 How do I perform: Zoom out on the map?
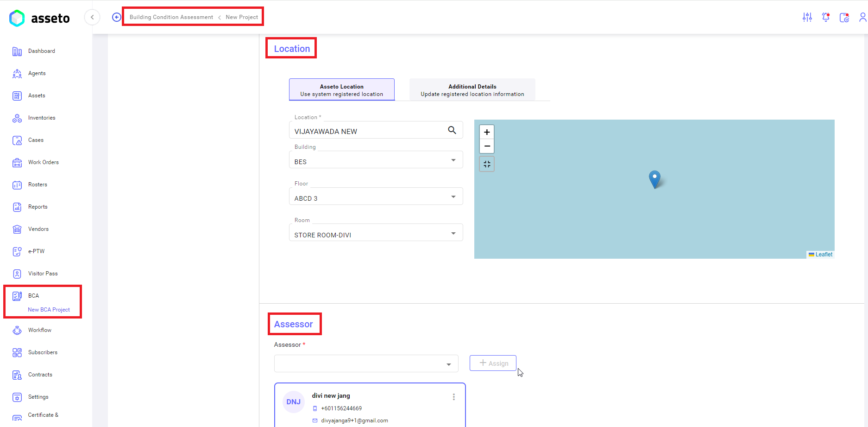click(487, 146)
